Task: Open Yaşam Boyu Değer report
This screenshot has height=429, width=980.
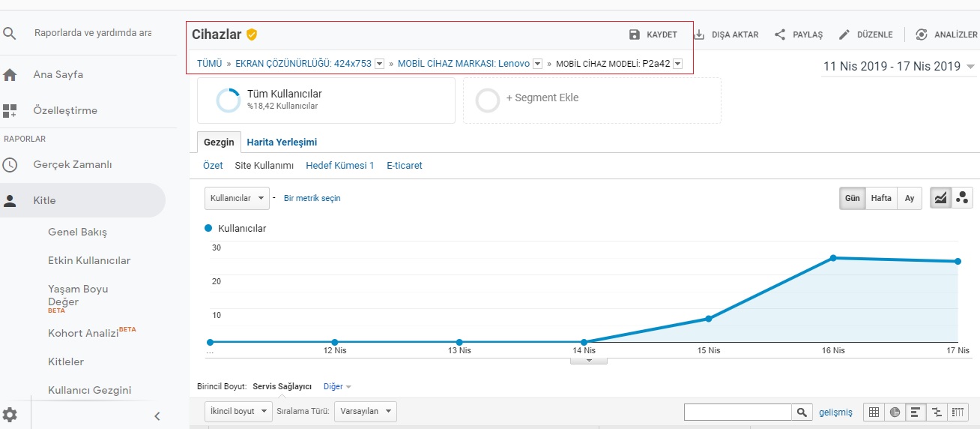Action: (78, 295)
